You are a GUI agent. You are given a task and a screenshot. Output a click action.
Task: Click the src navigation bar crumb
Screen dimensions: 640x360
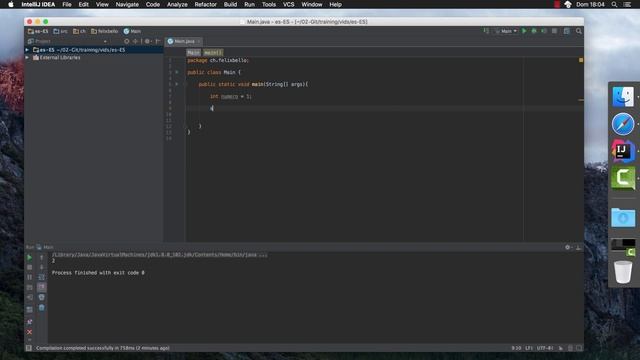(x=60, y=31)
